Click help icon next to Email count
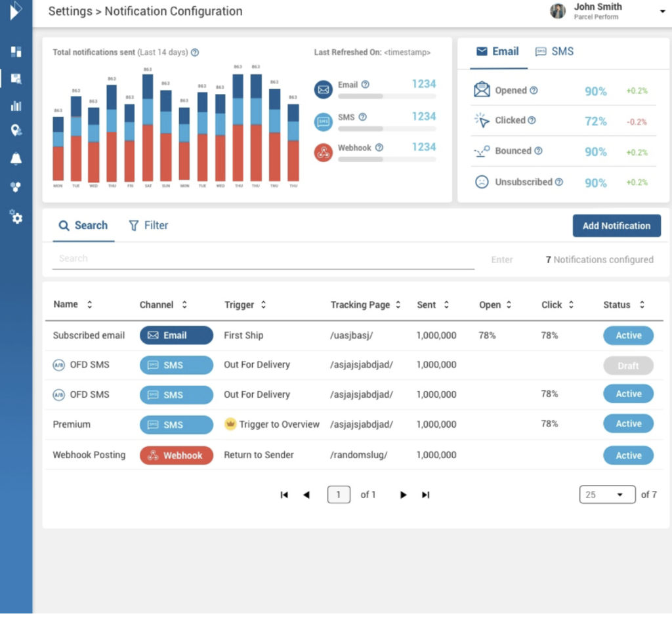This screenshot has height=626, width=672. tap(365, 85)
